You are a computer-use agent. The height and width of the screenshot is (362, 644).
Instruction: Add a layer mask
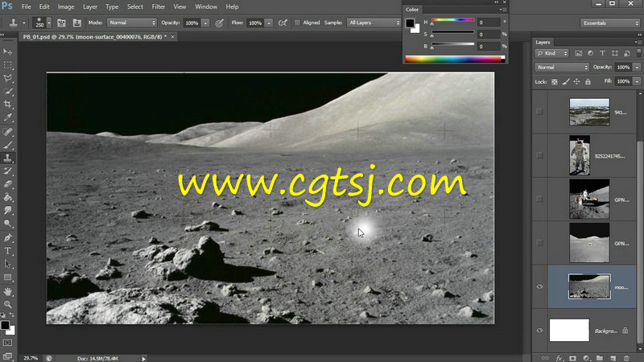(572, 358)
